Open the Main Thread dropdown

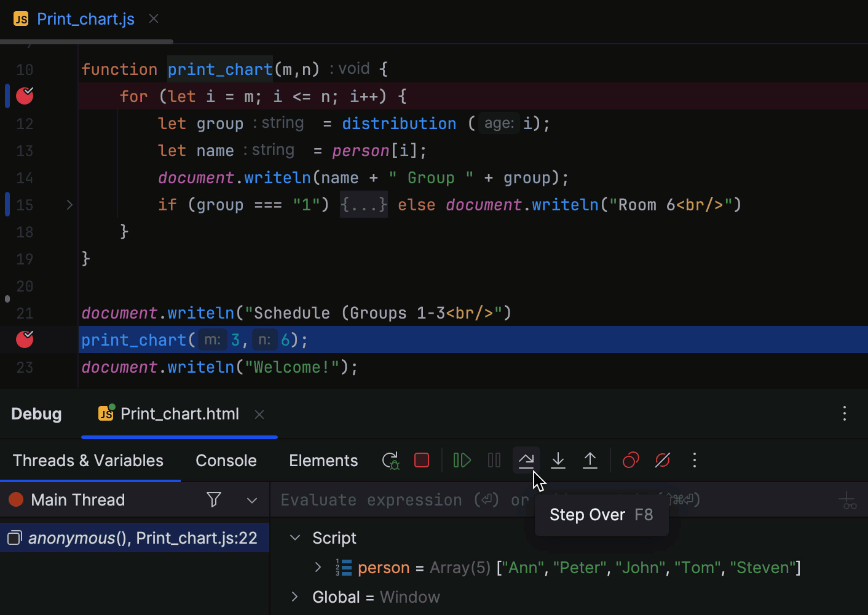pyautogui.click(x=252, y=501)
